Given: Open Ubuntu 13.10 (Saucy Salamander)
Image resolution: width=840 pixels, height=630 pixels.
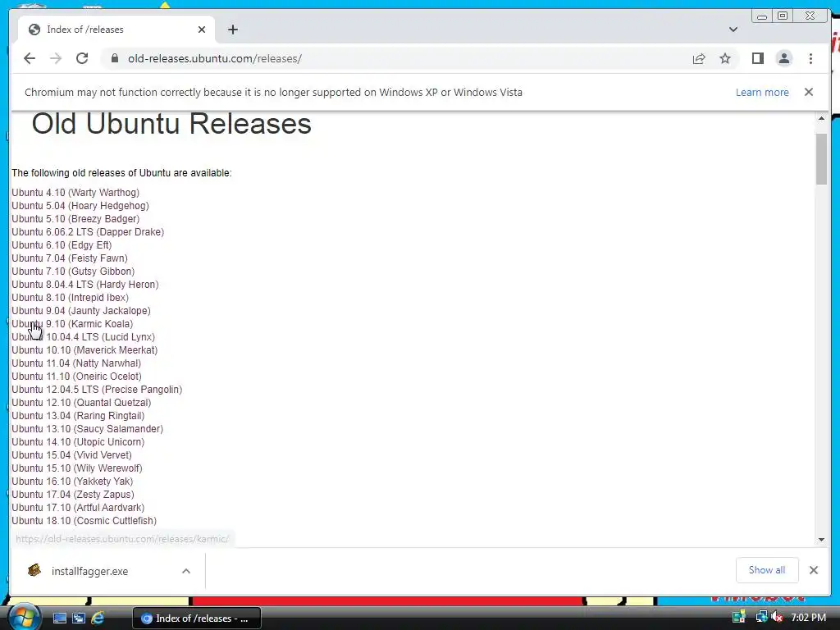Looking at the screenshot, I should tap(87, 428).
